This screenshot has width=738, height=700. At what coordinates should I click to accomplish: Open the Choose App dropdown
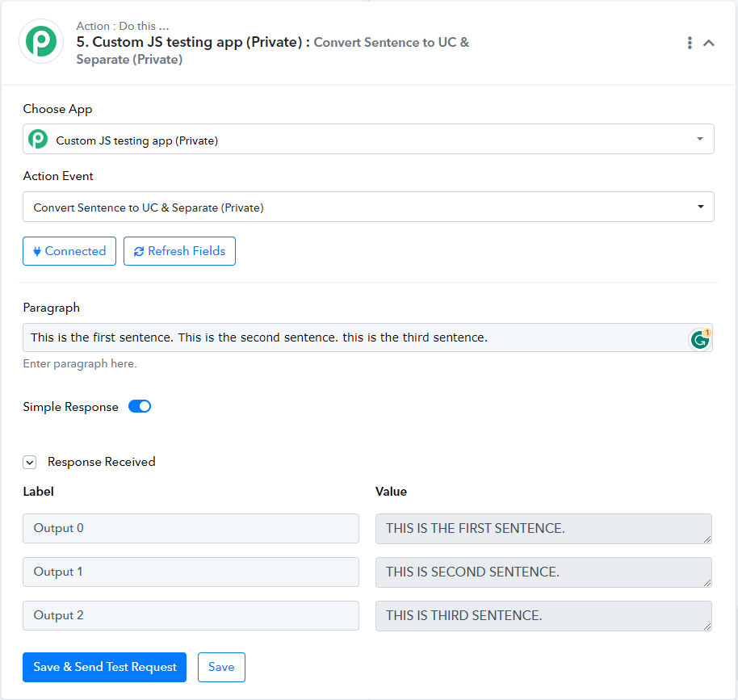(368, 139)
